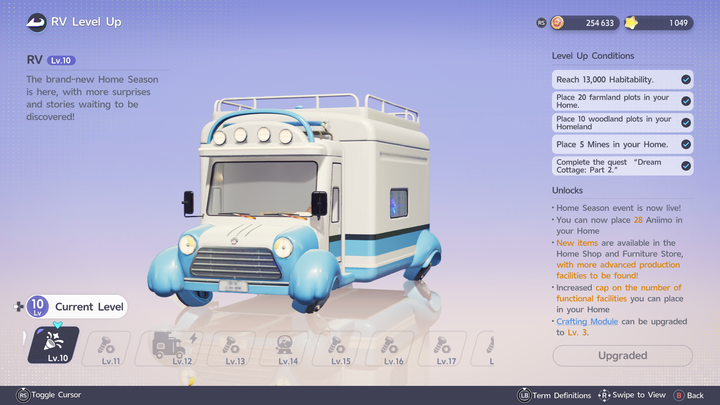Click the R Swipe to View icon
The image size is (720, 405).
(604, 395)
